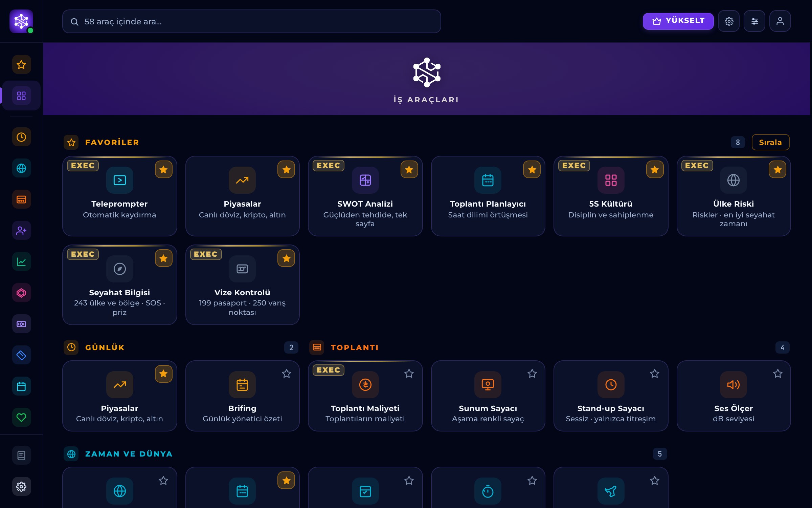812x508 pixels.
Task: Toggle favorite star on Brifing card
Action: [287, 374]
